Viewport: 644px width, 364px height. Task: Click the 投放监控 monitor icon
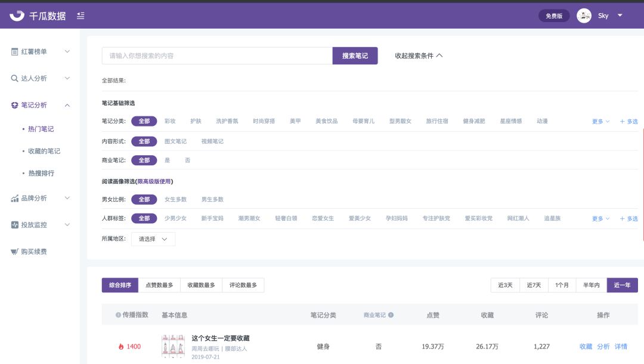tap(14, 225)
